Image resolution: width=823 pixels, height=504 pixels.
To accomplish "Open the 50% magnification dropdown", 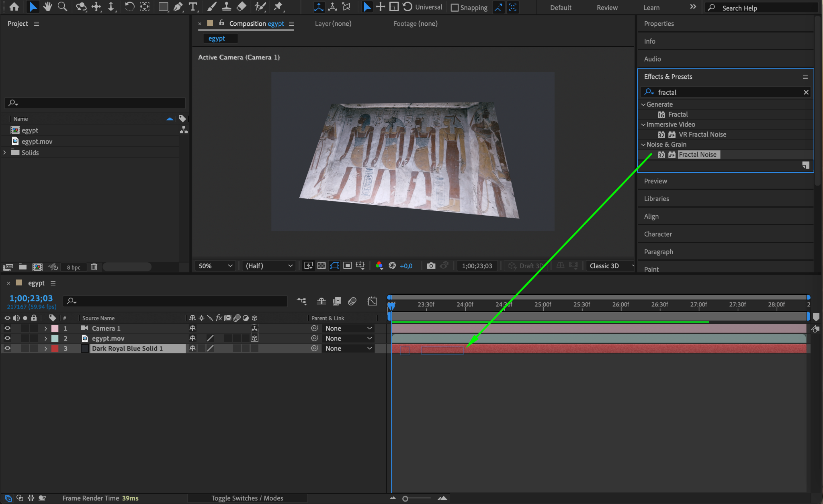I will (215, 266).
